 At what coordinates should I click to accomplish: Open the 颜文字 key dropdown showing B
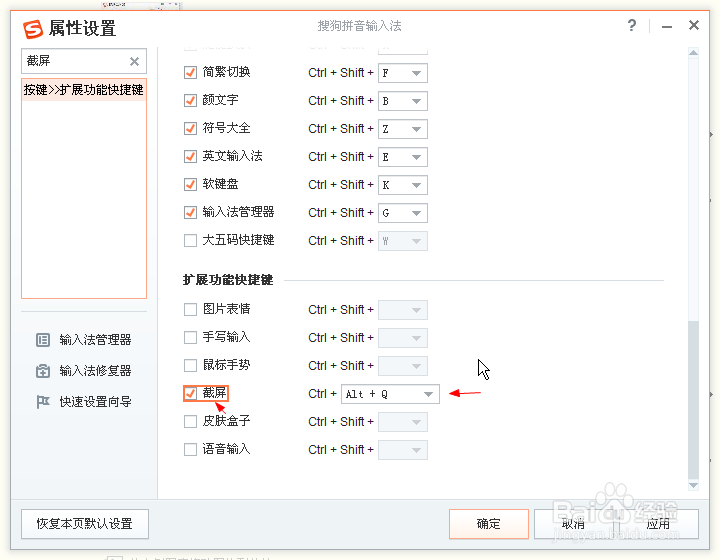click(403, 101)
